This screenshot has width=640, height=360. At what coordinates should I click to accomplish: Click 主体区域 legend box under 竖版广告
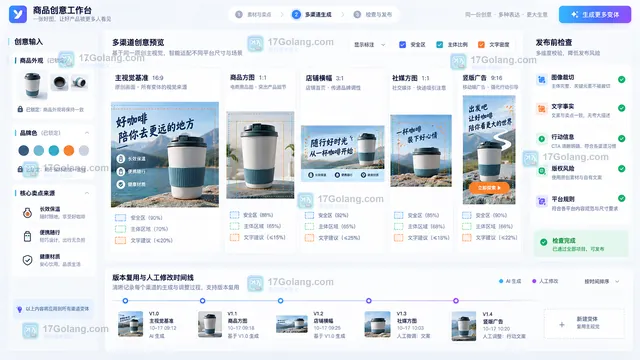[x=467, y=226]
